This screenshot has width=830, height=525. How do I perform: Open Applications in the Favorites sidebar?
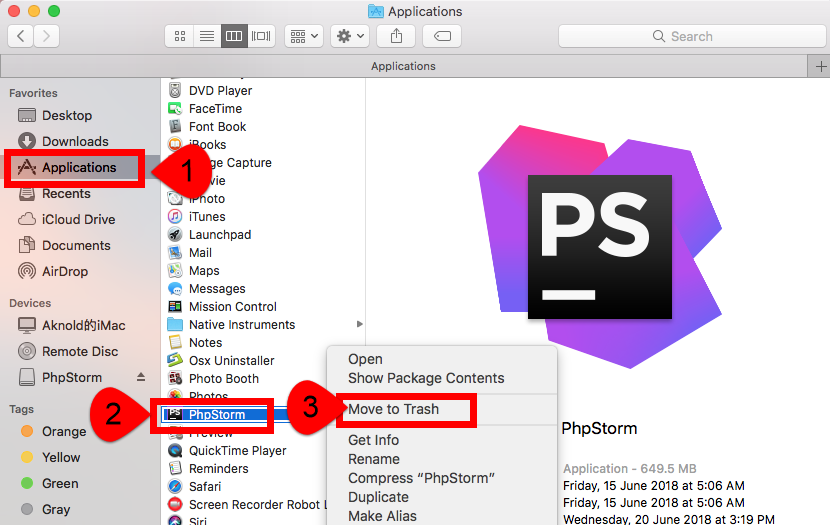[78, 167]
